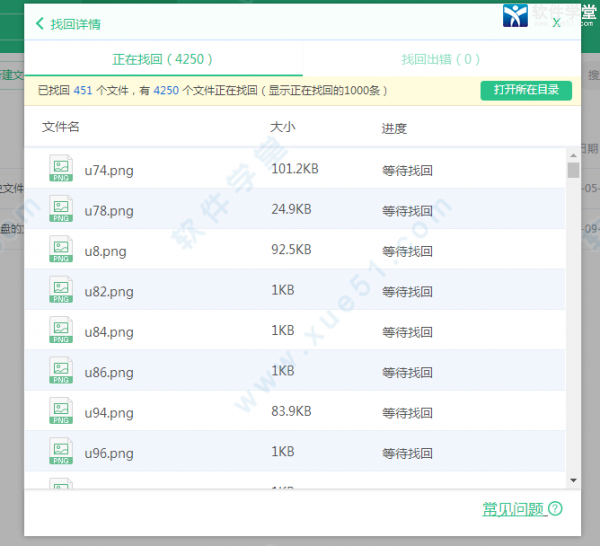Click the file list vertical scrollbar thumb
600x546 pixels.
pyautogui.click(x=573, y=170)
